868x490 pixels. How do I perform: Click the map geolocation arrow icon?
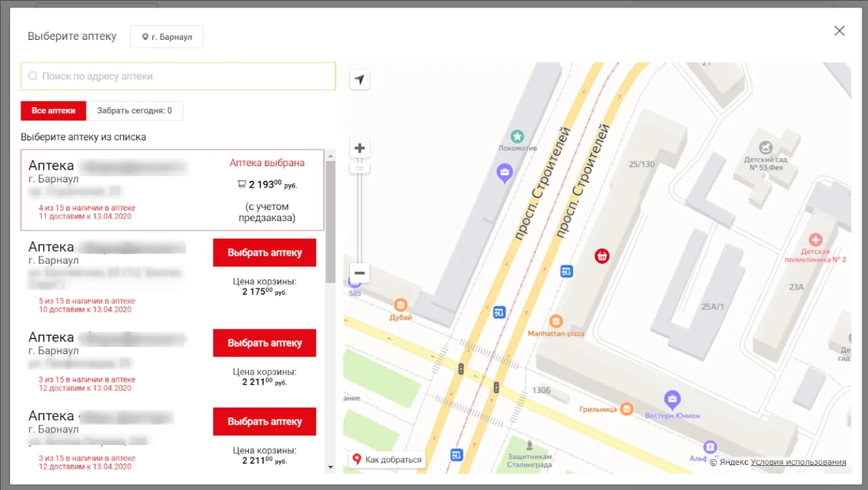tap(360, 80)
